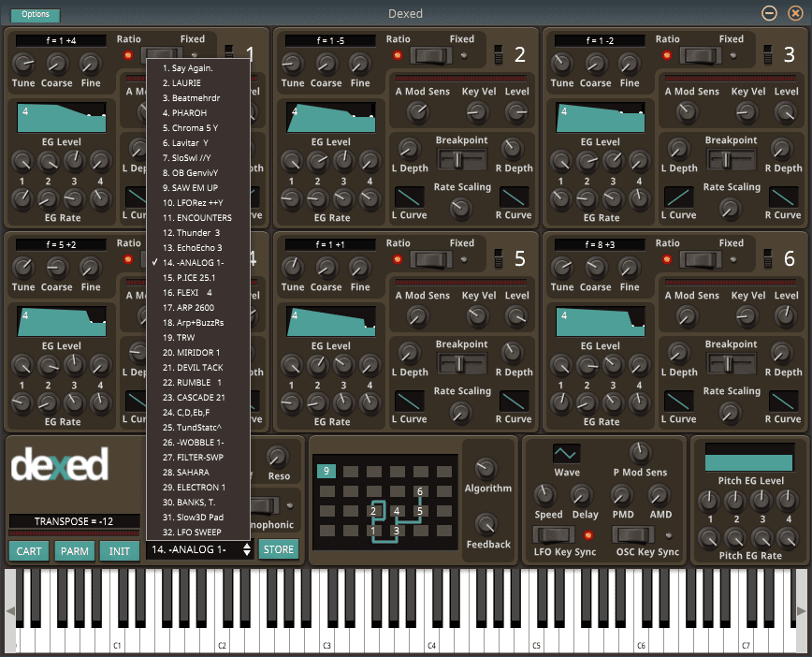The width and height of the screenshot is (812, 657).
Task: Click the PMD knob
Action: point(621,495)
